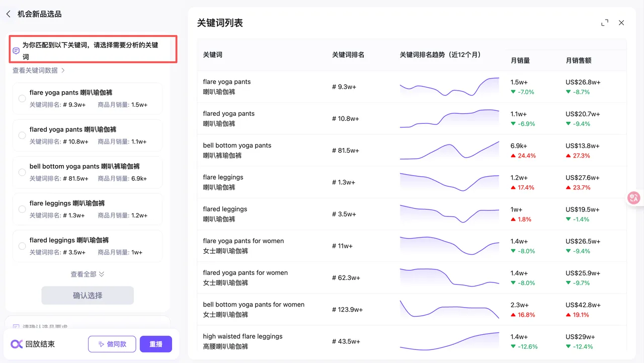Expand keyword list panel to fullscreen

605,23
